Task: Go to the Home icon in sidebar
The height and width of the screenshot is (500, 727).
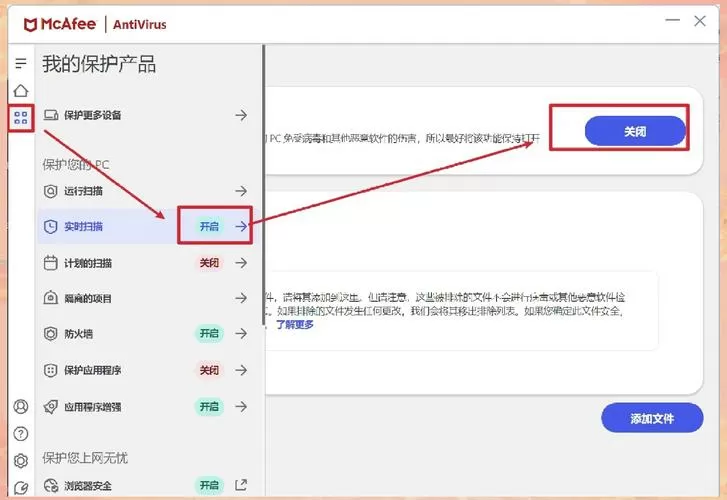Action: click(21, 90)
